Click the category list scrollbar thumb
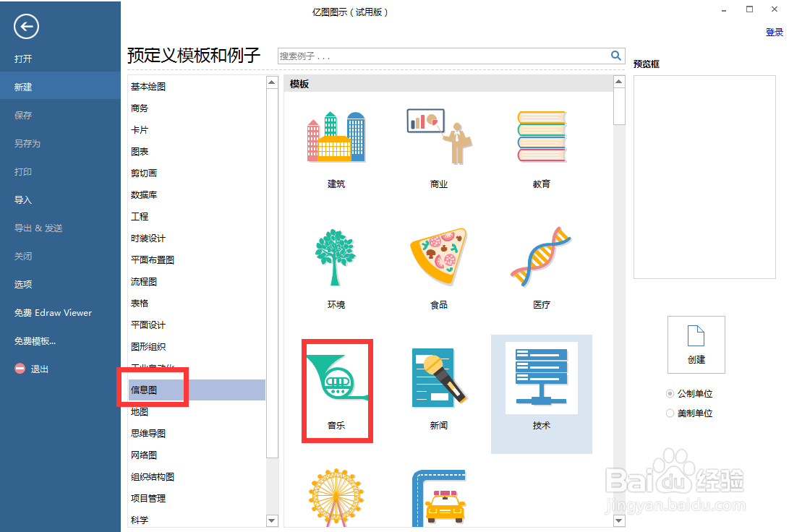789x532 pixels. pos(272,273)
